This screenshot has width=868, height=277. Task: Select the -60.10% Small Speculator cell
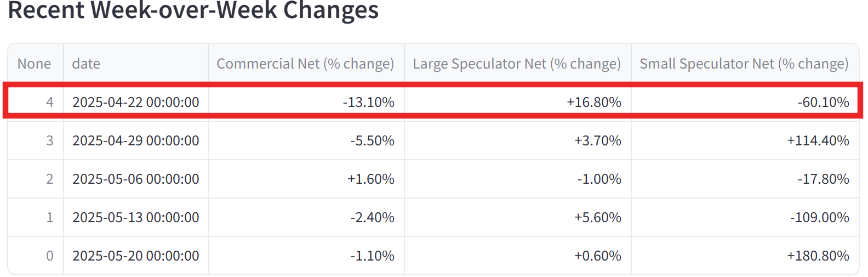[x=745, y=102]
